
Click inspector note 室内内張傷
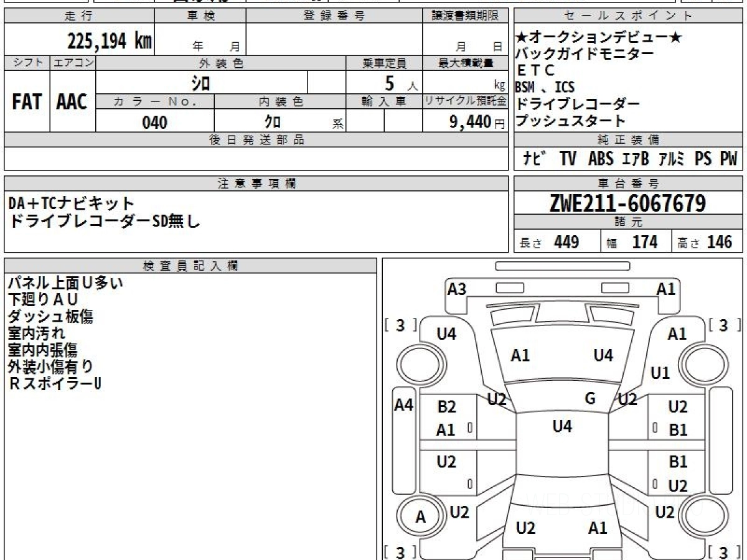tap(43, 350)
